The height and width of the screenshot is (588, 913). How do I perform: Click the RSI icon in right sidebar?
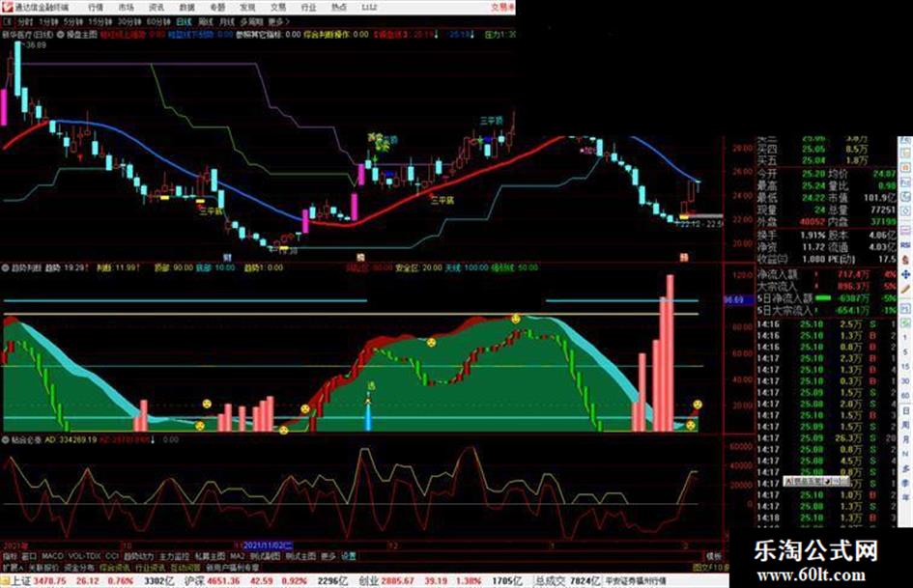[x=905, y=245]
